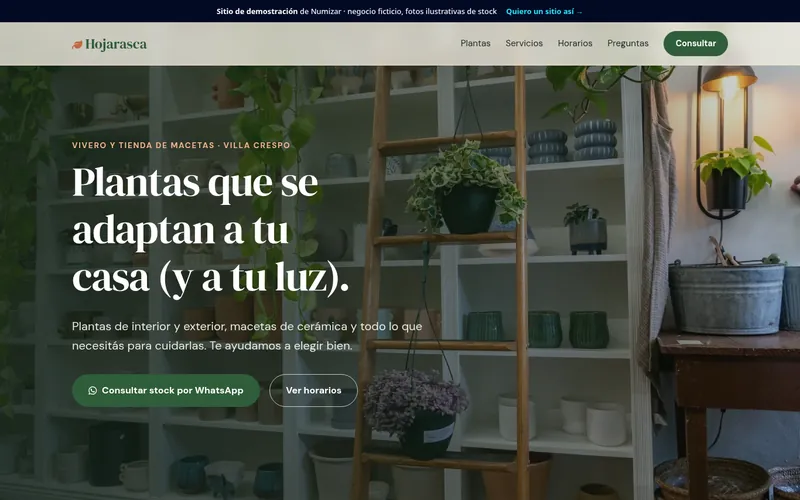This screenshot has height=500, width=800.
Task: Follow the 'Quiero un sitio así' link
Action: 544,11
